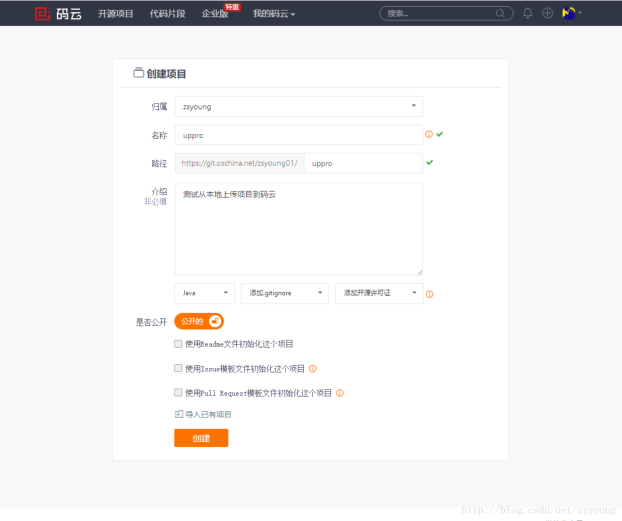This screenshot has height=521, width=622.
Task: Go to the 代码片段 menu item
Action: (166, 14)
